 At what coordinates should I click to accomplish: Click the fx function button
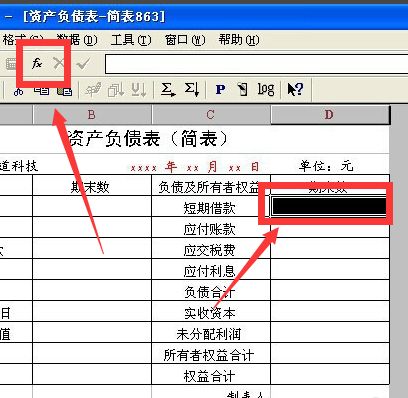[x=37, y=63]
